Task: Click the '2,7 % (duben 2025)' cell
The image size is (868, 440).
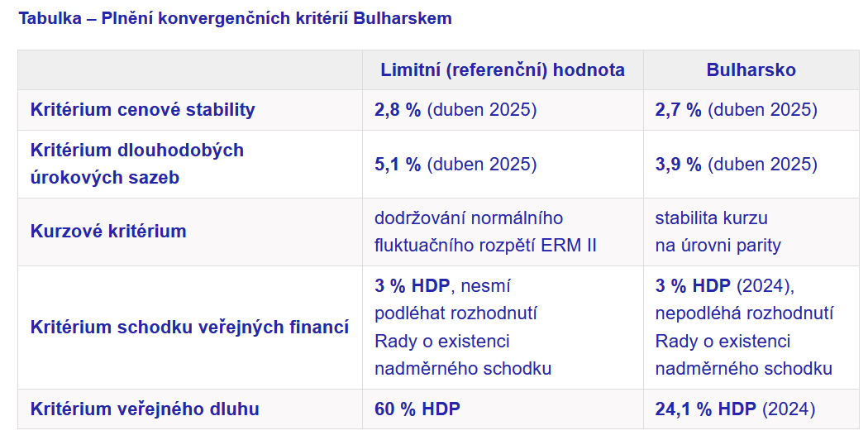Action: [x=751, y=110]
